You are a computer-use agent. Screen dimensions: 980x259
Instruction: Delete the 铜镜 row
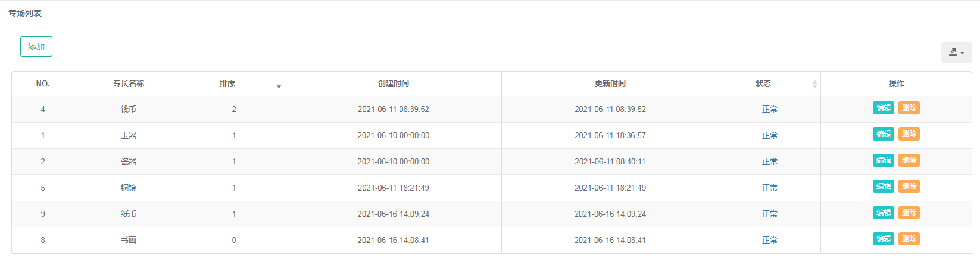(909, 186)
